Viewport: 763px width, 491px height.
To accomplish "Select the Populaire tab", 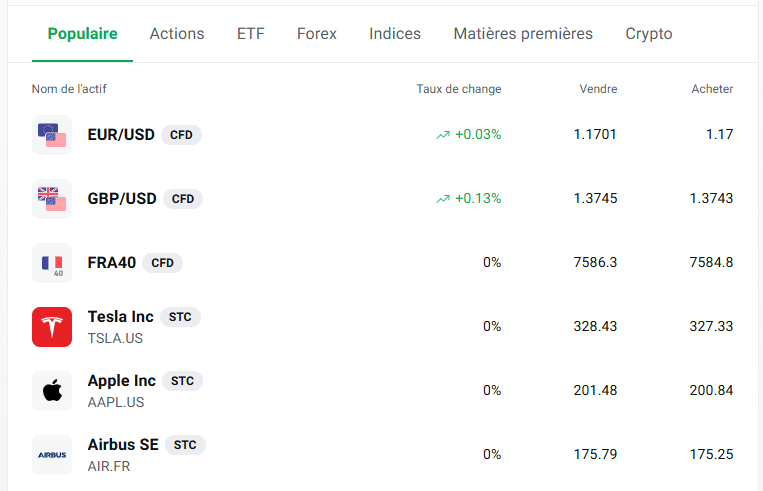I will click(83, 34).
